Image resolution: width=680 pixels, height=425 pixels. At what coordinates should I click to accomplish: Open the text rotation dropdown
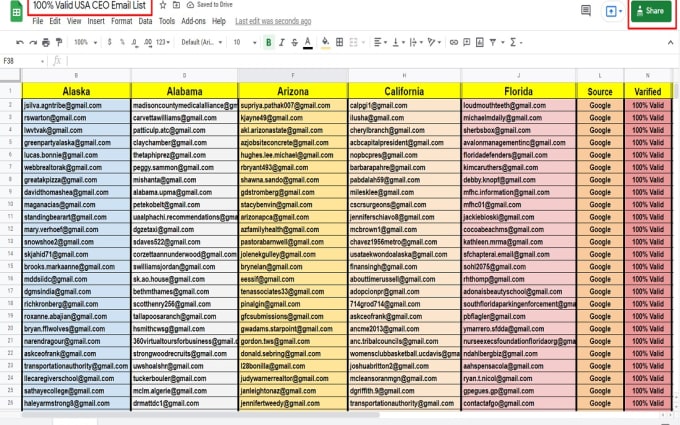pos(433,42)
